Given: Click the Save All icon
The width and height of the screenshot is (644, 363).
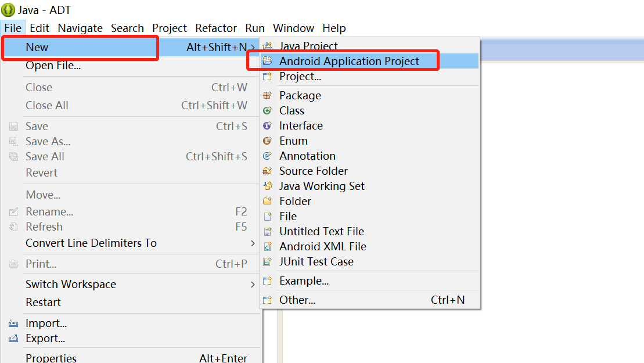Looking at the screenshot, I should (13, 156).
